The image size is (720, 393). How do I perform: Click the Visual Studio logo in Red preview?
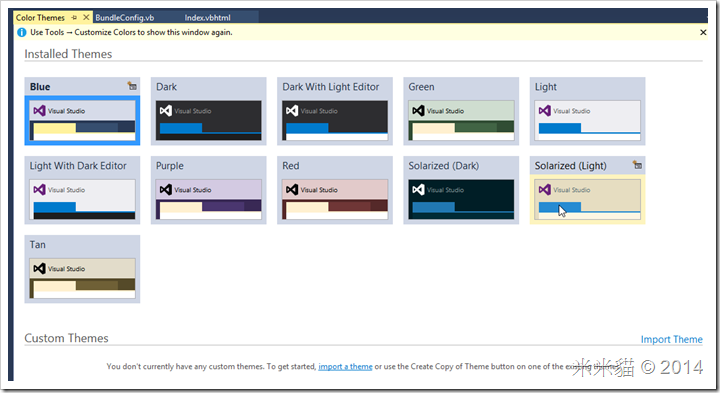point(292,190)
